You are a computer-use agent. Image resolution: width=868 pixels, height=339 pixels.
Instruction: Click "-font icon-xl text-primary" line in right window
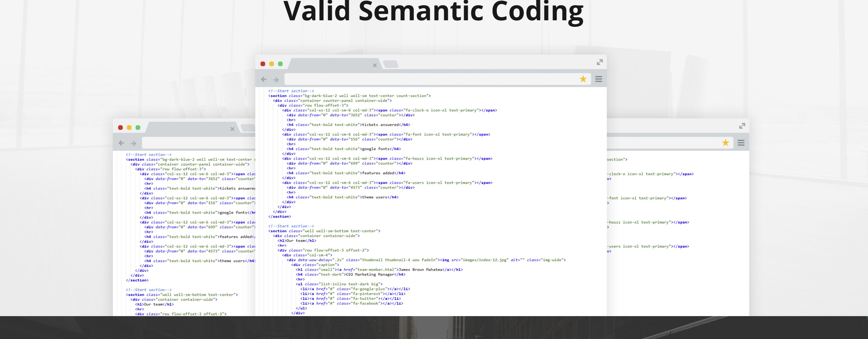click(x=647, y=198)
